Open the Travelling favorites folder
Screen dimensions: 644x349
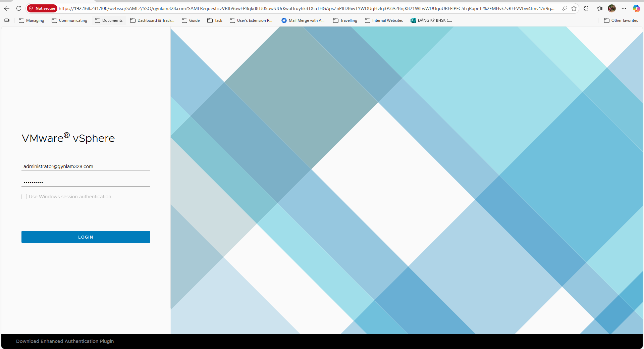click(345, 20)
